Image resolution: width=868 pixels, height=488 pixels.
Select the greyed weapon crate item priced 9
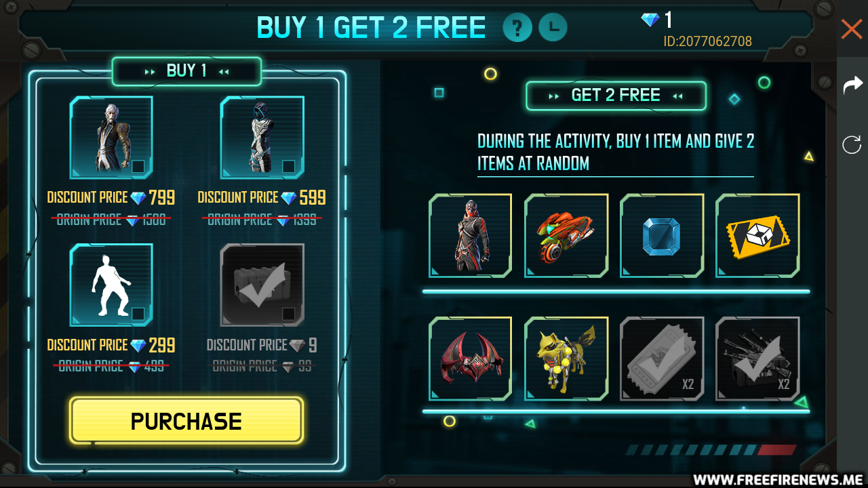click(262, 285)
